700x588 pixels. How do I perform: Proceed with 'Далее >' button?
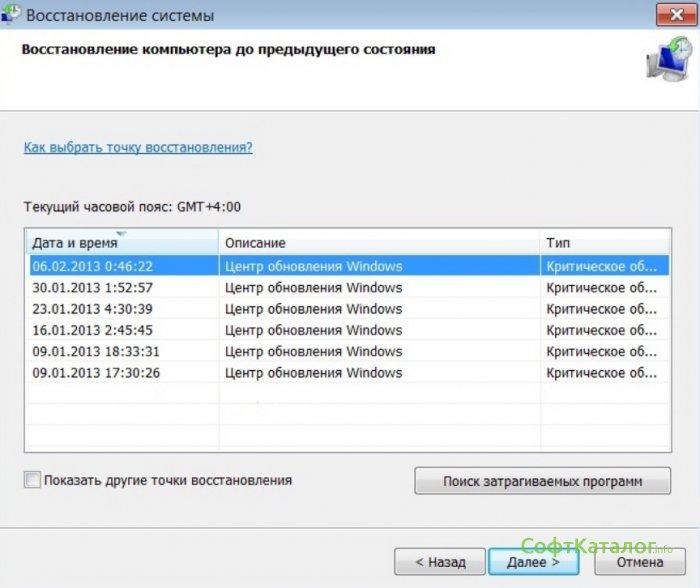pyautogui.click(x=533, y=562)
